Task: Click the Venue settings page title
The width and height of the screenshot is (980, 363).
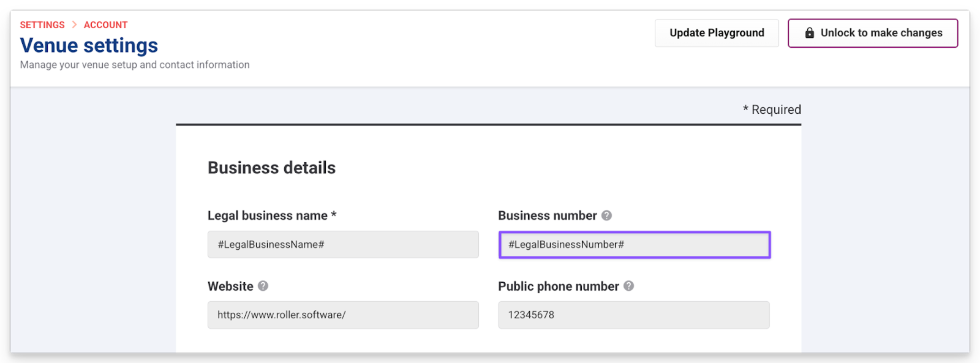Action: click(x=88, y=45)
